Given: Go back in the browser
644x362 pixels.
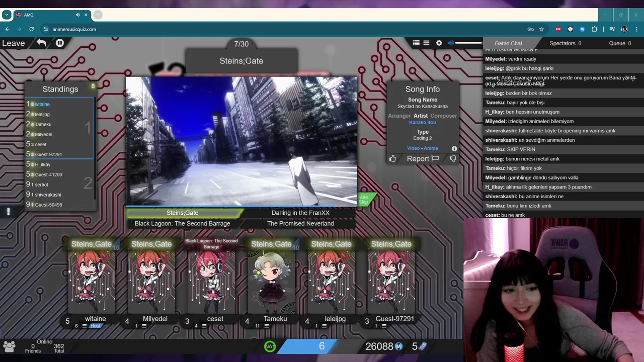Looking at the screenshot, I should (x=7, y=29).
